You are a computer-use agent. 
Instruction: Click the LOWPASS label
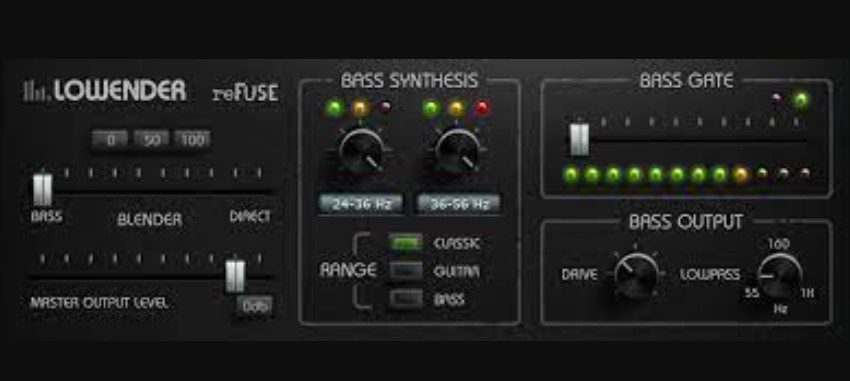(x=710, y=275)
